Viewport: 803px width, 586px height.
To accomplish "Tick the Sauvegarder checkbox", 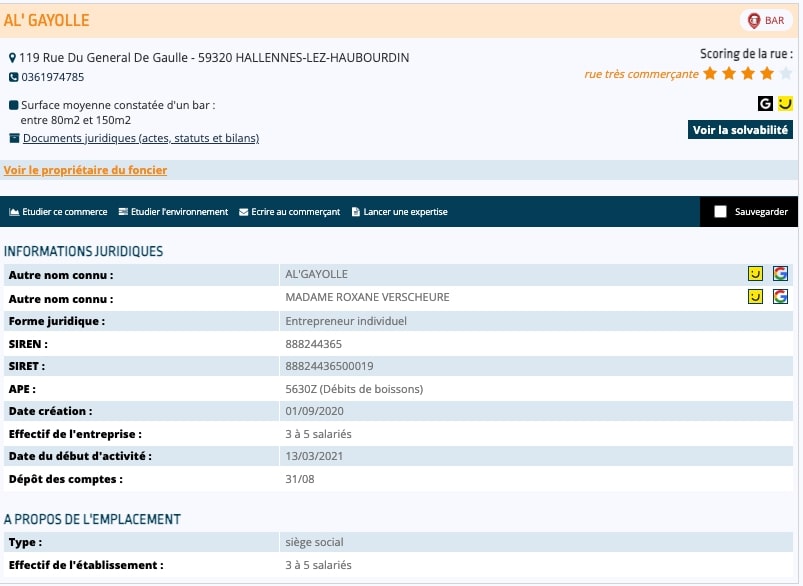I will click(720, 212).
